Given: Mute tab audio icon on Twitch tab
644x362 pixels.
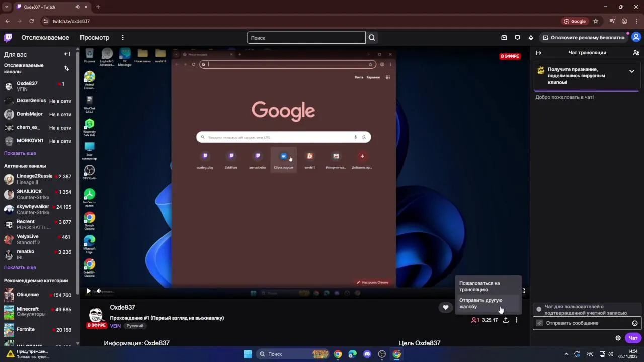Looking at the screenshot, I should [77, 7].
